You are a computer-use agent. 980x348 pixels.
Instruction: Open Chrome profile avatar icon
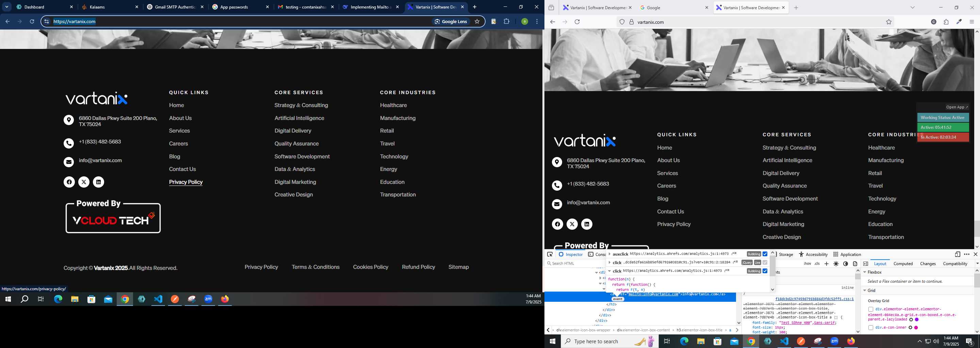[x=524, y=21]
